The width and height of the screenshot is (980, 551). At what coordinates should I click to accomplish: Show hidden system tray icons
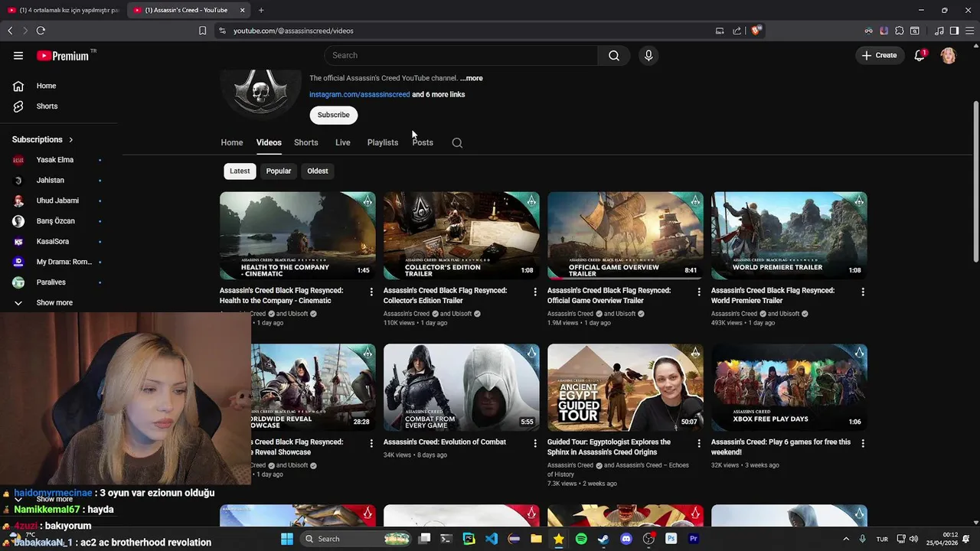(x=846, y=539)
